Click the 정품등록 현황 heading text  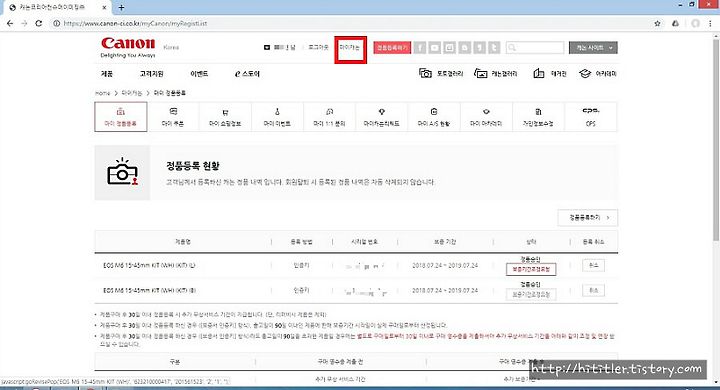193,166
